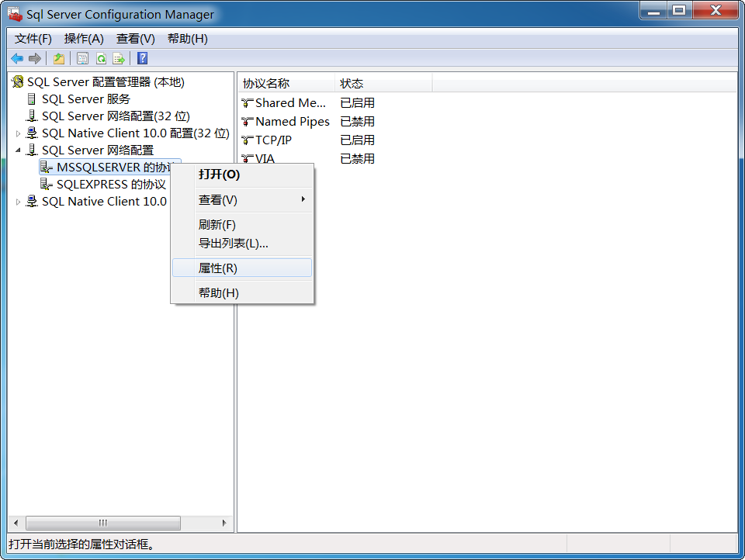Click the Shared Memory protocol icon

click(x=247, y=103)
